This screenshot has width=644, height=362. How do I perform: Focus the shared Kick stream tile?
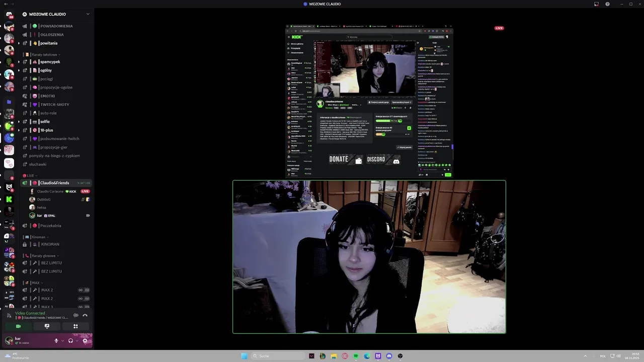point(369,101)
